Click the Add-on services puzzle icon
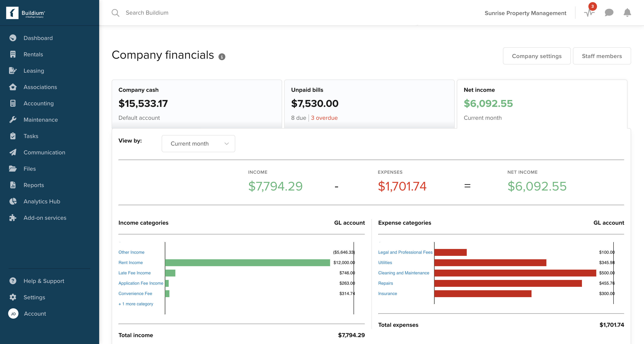 (x=13, y=218)
